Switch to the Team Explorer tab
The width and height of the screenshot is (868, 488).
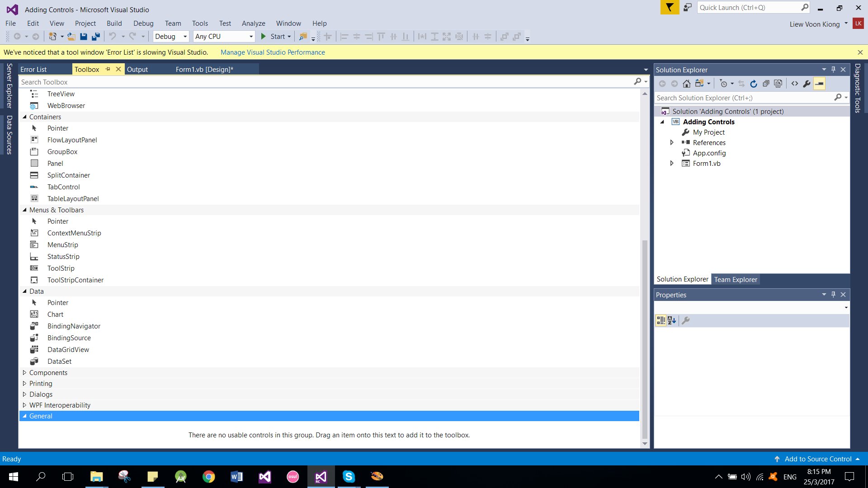[x=736, y=279]
